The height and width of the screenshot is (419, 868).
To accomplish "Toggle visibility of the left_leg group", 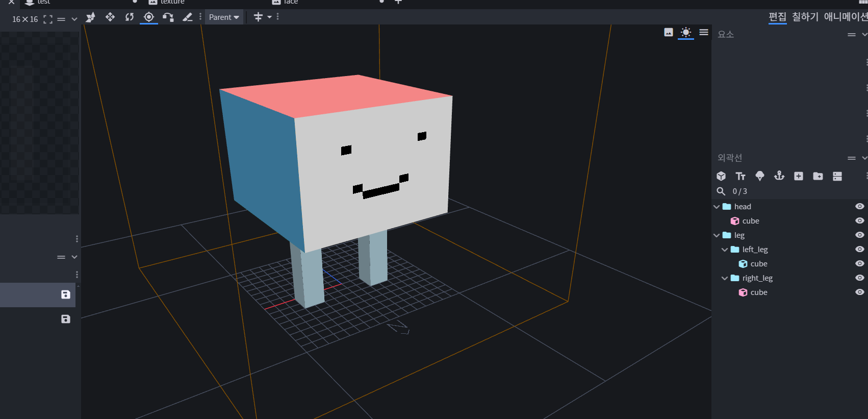I will click(860, 250).
